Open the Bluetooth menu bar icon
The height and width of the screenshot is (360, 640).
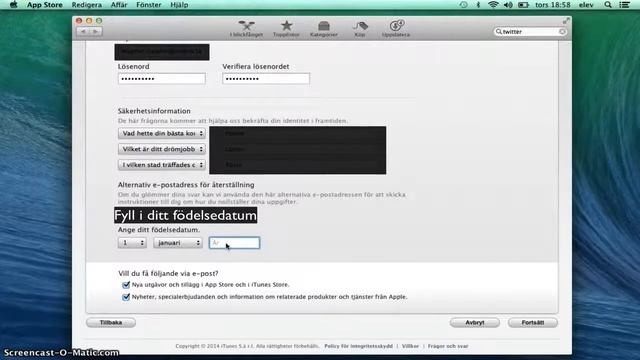point(478,5)
